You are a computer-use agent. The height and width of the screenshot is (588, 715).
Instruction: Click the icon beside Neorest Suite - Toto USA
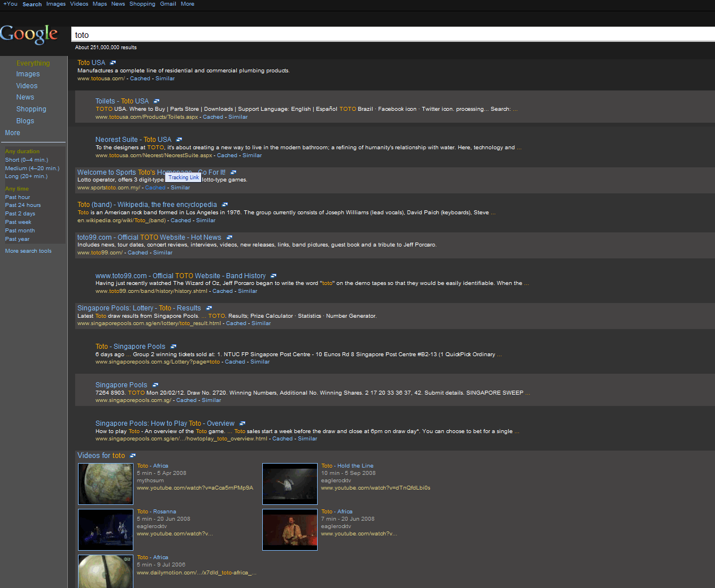[179, 140]
